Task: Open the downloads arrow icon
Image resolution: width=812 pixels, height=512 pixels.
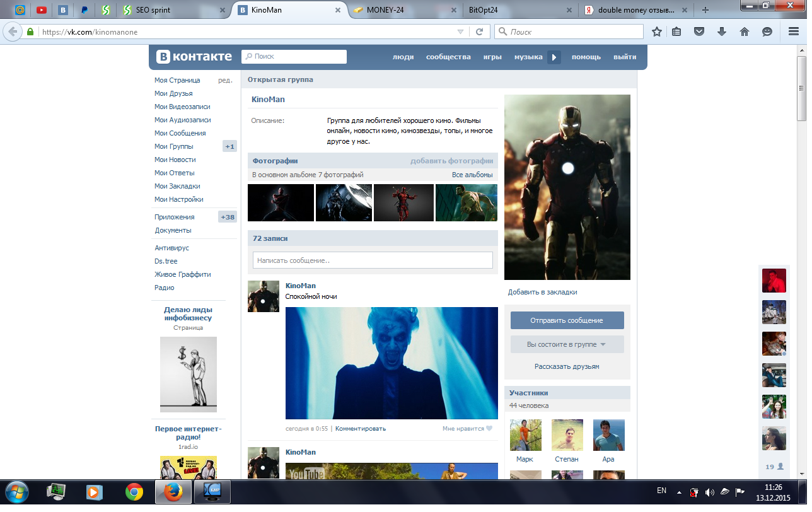Action: (x=722, y=32)
